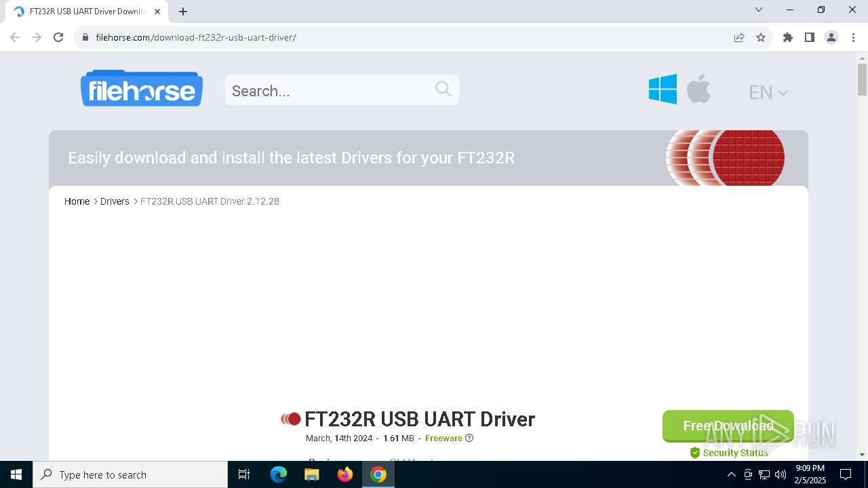Close the FT232R browser tab
This screenshot has width=868, height=488.
coord(157,12)
